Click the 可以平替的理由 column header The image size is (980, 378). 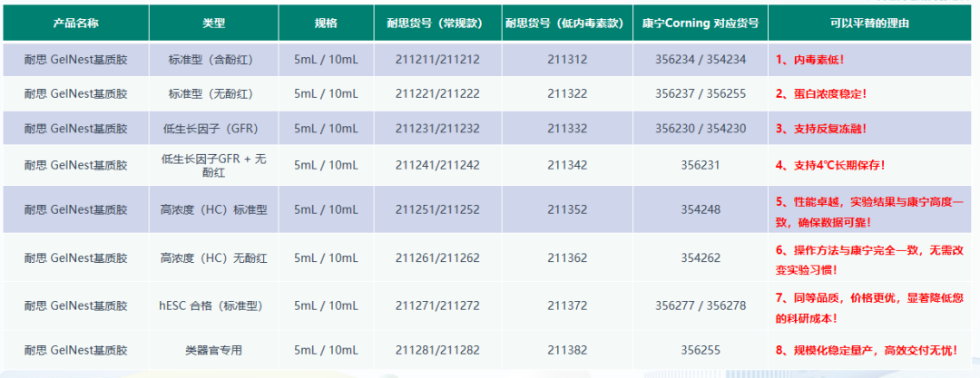click(869, 24)
